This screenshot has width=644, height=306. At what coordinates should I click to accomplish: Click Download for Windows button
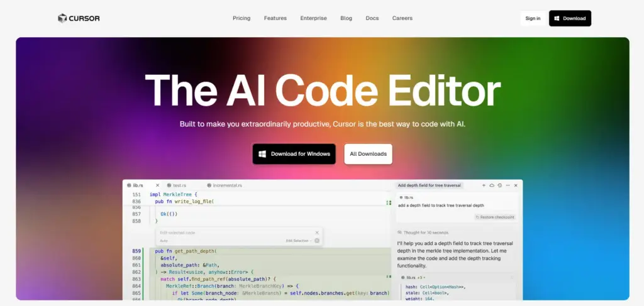point(294,154)
